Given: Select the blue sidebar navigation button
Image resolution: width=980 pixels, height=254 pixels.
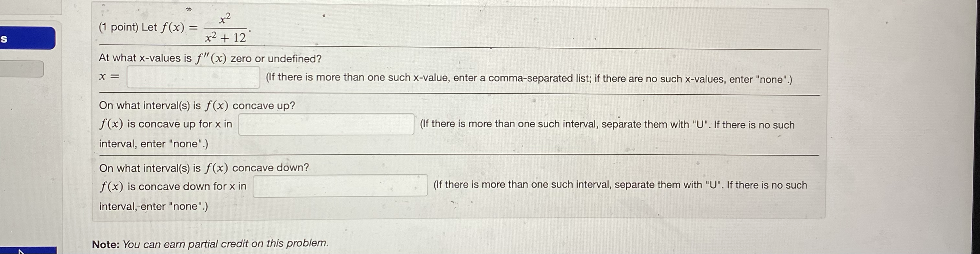Looking at the screenshot, I should point(27,38).
